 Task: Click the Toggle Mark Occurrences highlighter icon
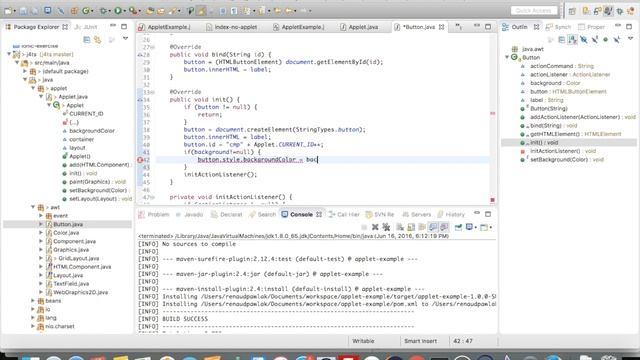[x=202, y=11]
